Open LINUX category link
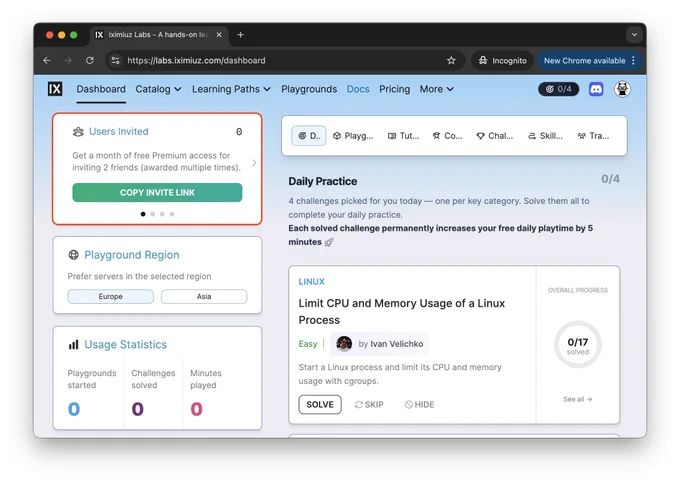The height and width of the screenshot is (482, 680). pyautogui.click(x=311, y=282)
